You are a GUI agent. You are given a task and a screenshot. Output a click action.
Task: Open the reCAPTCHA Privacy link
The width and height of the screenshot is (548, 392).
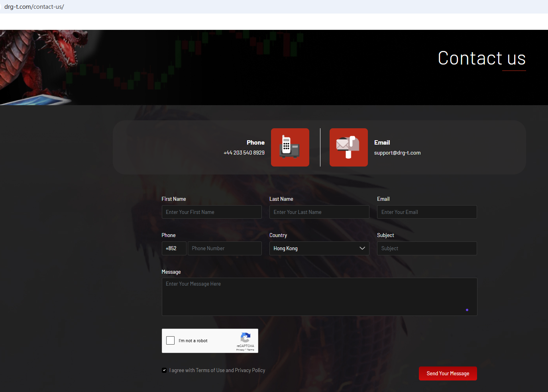click(240, 350)
